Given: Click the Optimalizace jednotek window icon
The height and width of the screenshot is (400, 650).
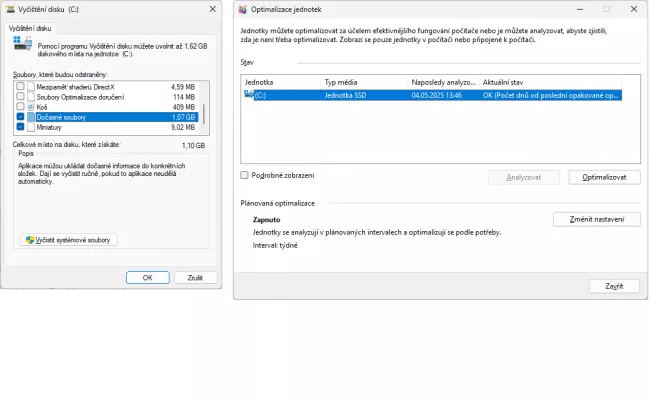Looking at the screenshot, I should point(243,8).
